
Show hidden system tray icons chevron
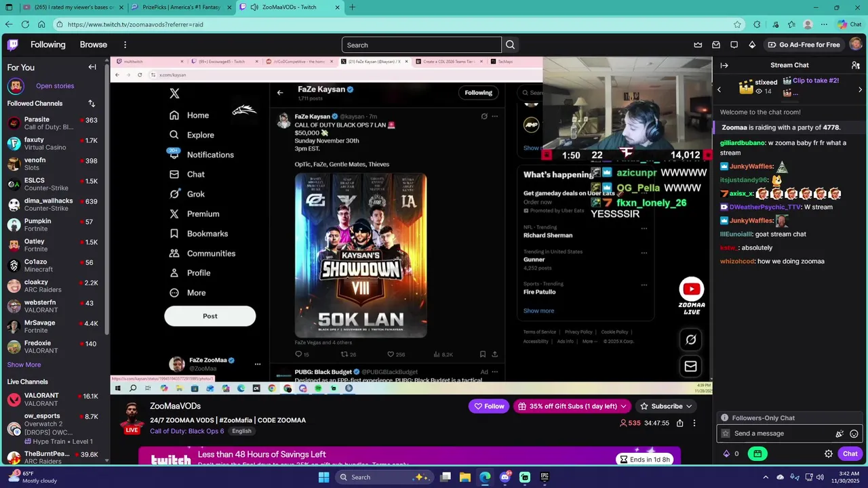click(x=766, y=477)
